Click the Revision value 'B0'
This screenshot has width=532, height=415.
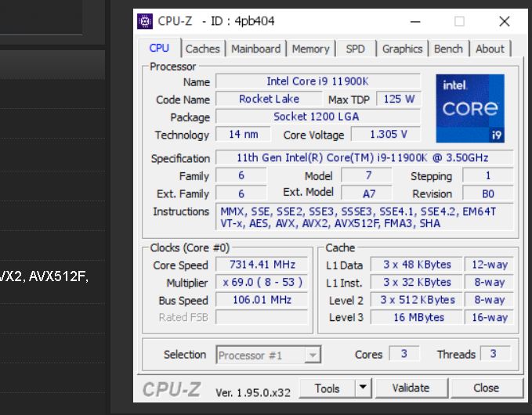488,193
